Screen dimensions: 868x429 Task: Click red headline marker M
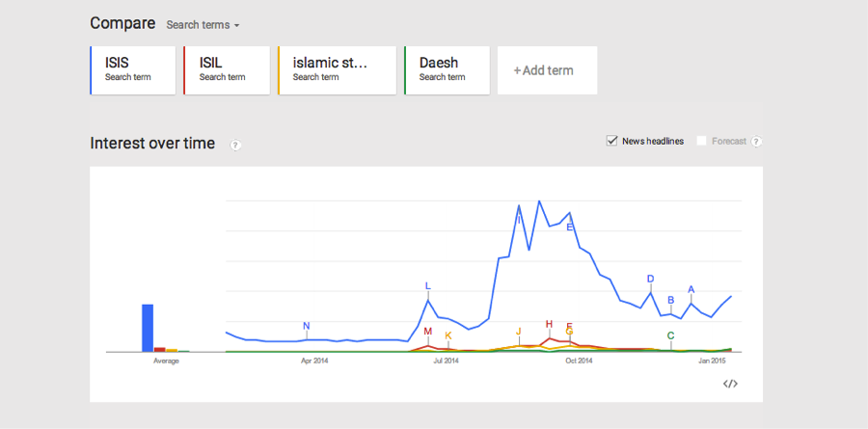428,332
